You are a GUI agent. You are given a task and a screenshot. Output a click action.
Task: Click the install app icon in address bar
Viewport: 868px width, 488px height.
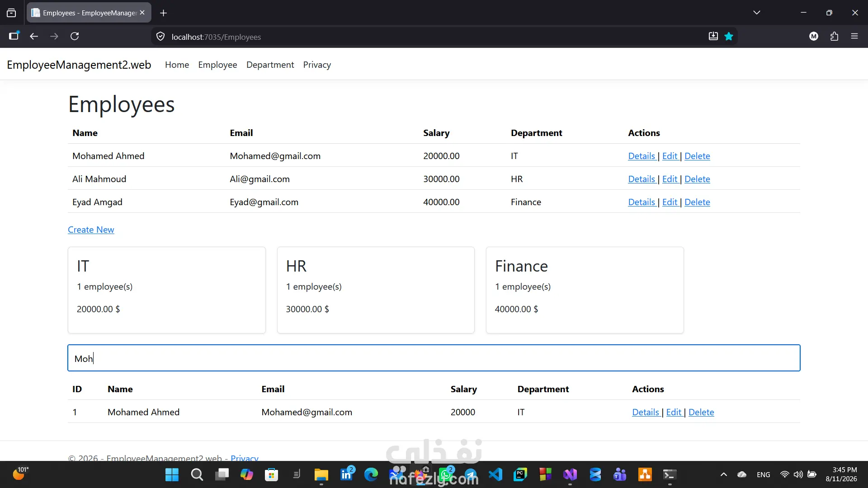(713, 37)
